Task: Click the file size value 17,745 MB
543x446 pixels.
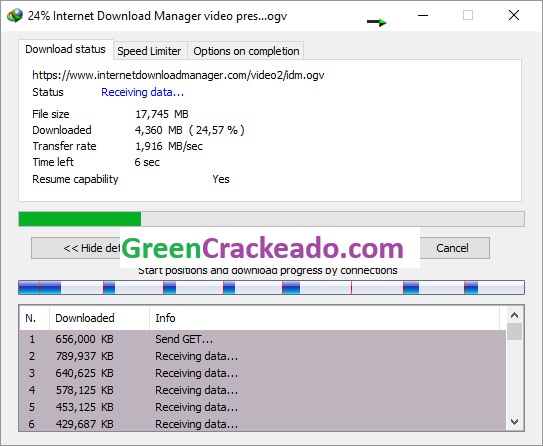Action: click(x=162, y=114)
